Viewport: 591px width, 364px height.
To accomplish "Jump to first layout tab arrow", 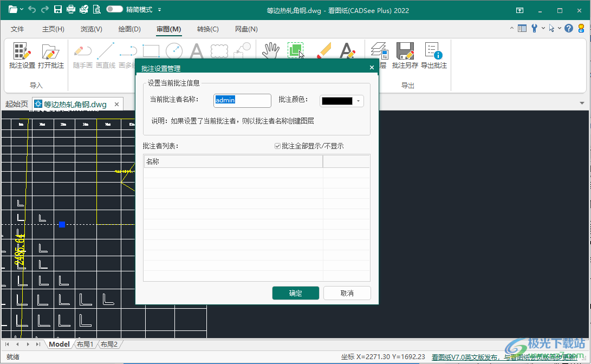I will pos(7,344).
